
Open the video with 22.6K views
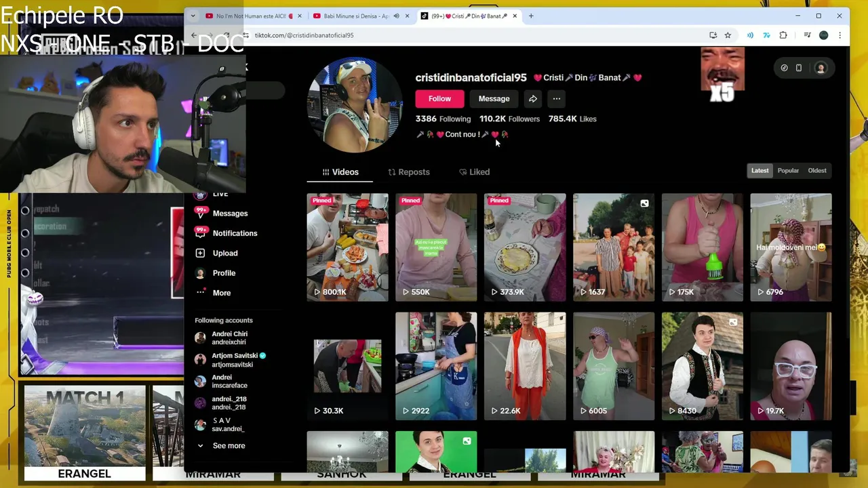[525, 366]
